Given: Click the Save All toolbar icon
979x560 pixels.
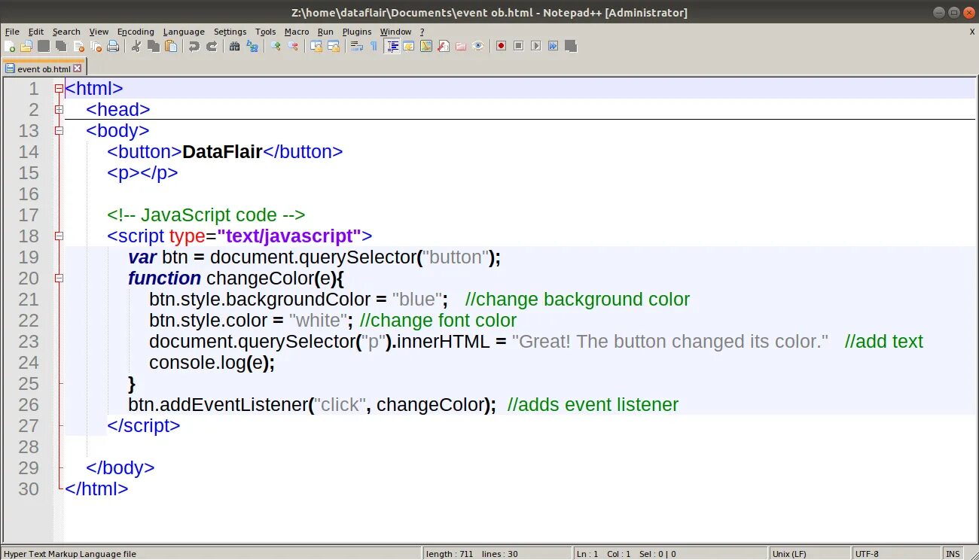Looking at the screenshot, I should click(61, 46).
